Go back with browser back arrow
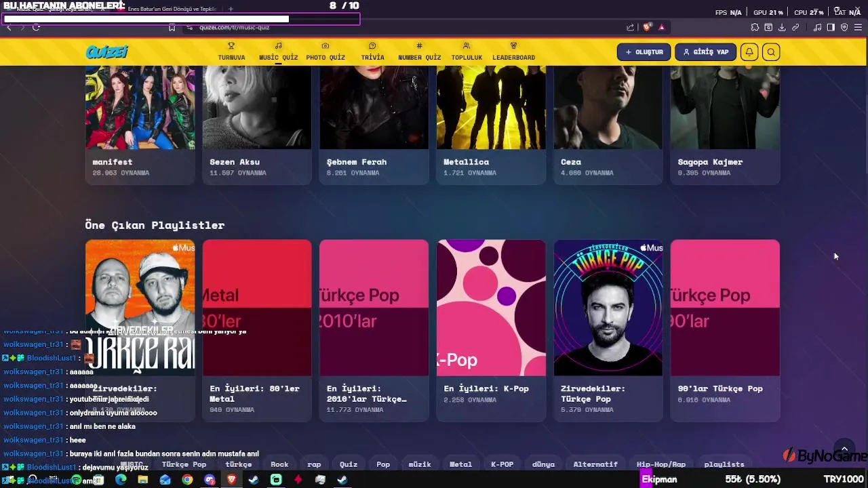 [9, 27]
